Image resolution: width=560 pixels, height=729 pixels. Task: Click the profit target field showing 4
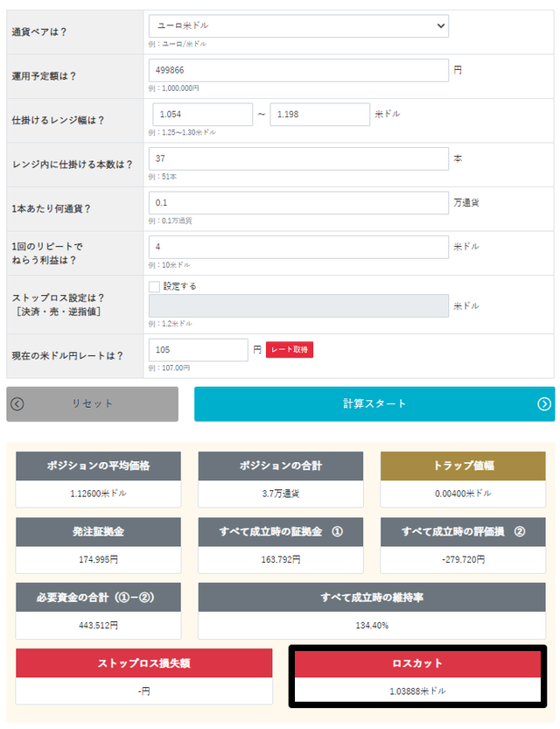point(298,247)
